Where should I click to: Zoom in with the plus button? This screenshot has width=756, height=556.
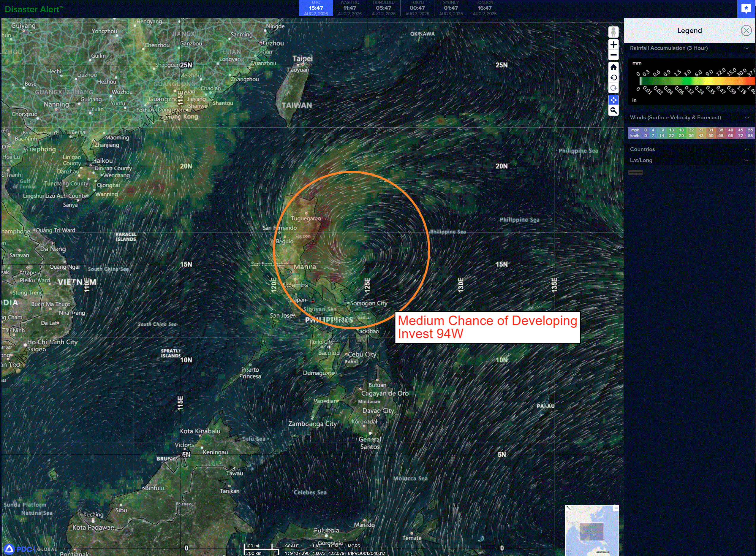click(613, 45)
